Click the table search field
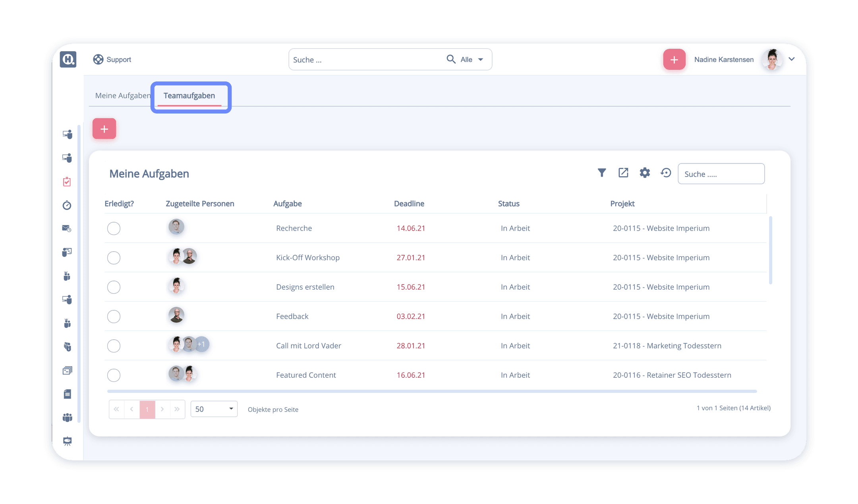Screen dimensions: 858x504 [x=721, y=174]
